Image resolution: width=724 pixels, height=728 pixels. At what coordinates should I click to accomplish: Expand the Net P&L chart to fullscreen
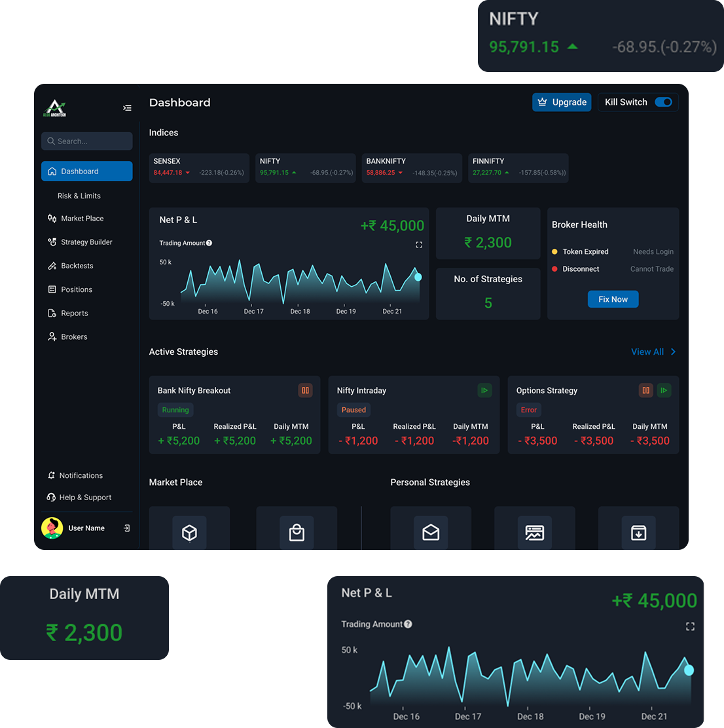click(x=419, y=245)
